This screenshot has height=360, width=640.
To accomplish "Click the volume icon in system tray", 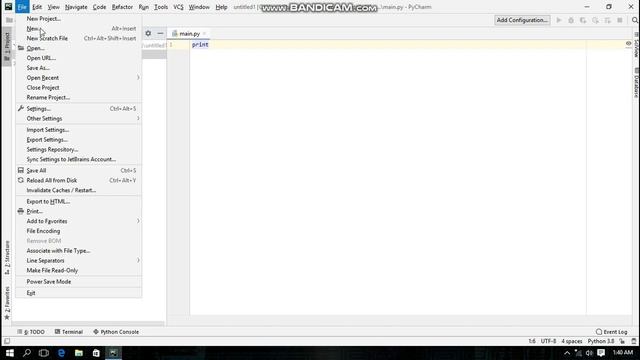I will (589, 353).
